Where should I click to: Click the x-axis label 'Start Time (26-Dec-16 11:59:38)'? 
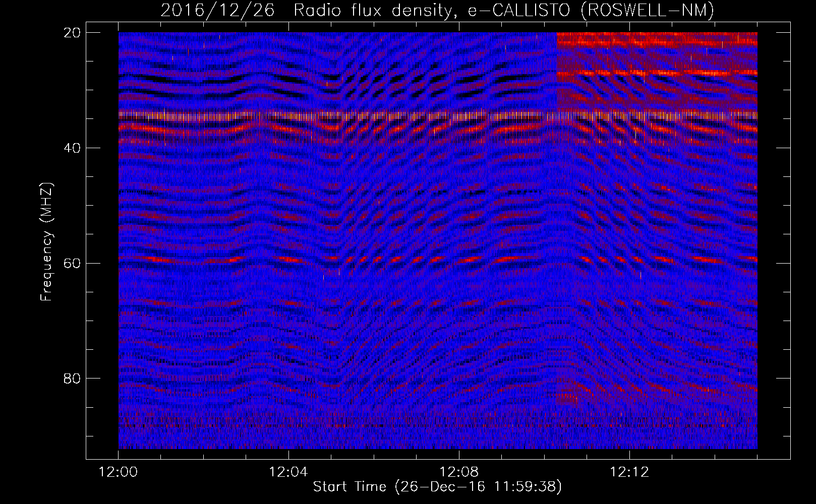437,487
